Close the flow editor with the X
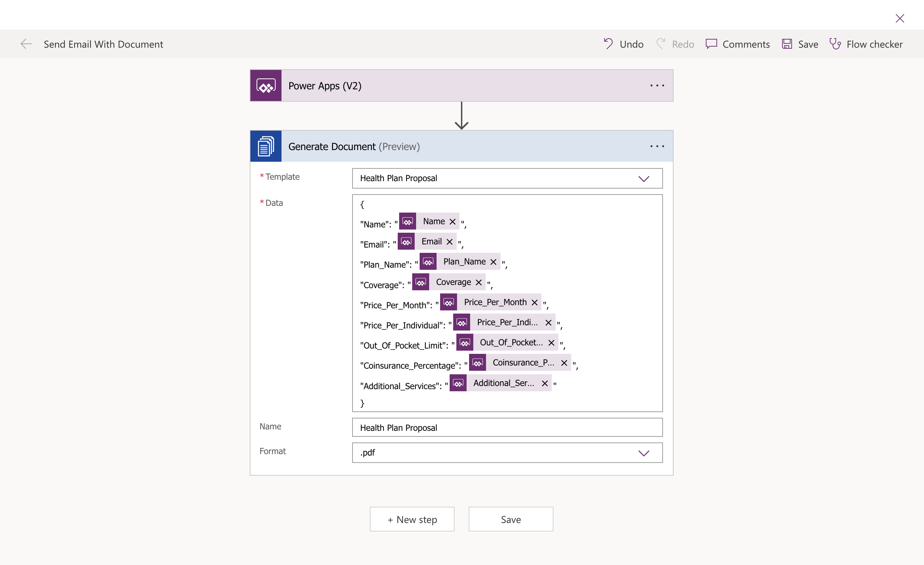Image resolution: width=924 pixels, height=565 pixels. pyautogui.click(x=900, y=18)
